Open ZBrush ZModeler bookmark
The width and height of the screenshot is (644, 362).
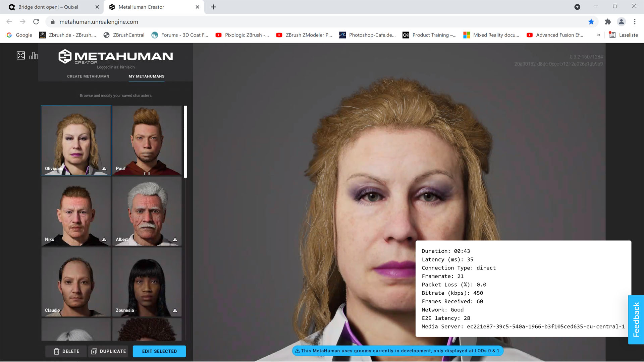click(x=304, y=35)
